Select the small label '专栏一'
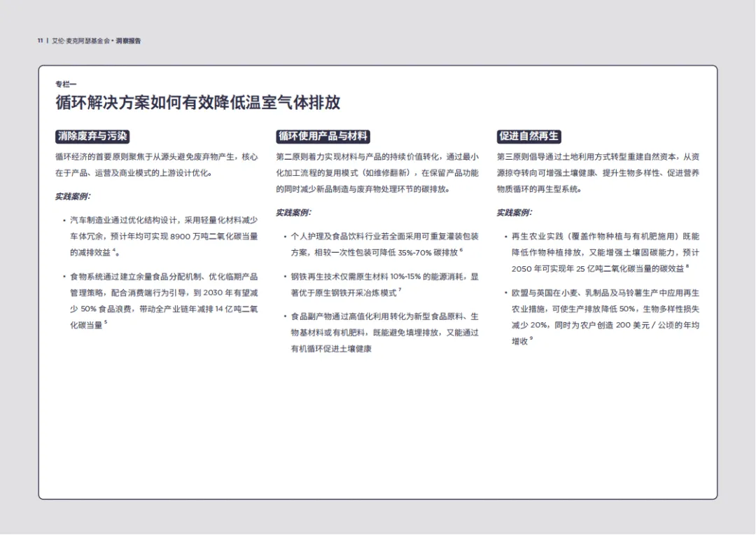 click(66, 85)
